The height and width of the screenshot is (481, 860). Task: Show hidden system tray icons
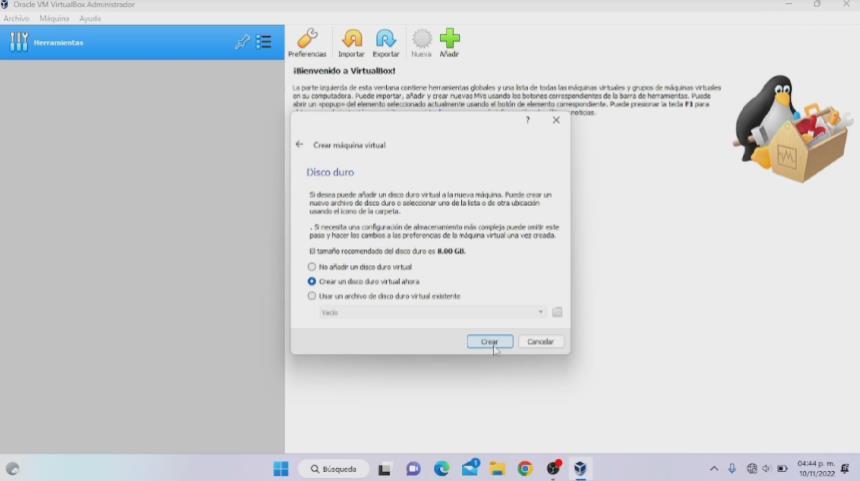point(714,469)
